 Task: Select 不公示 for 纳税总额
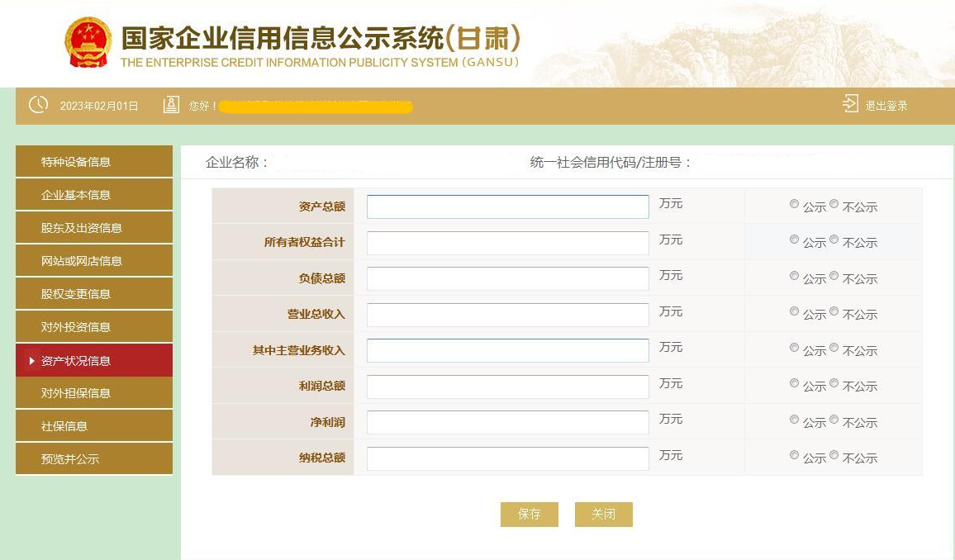pyautogui.click(x=834, y=455)
